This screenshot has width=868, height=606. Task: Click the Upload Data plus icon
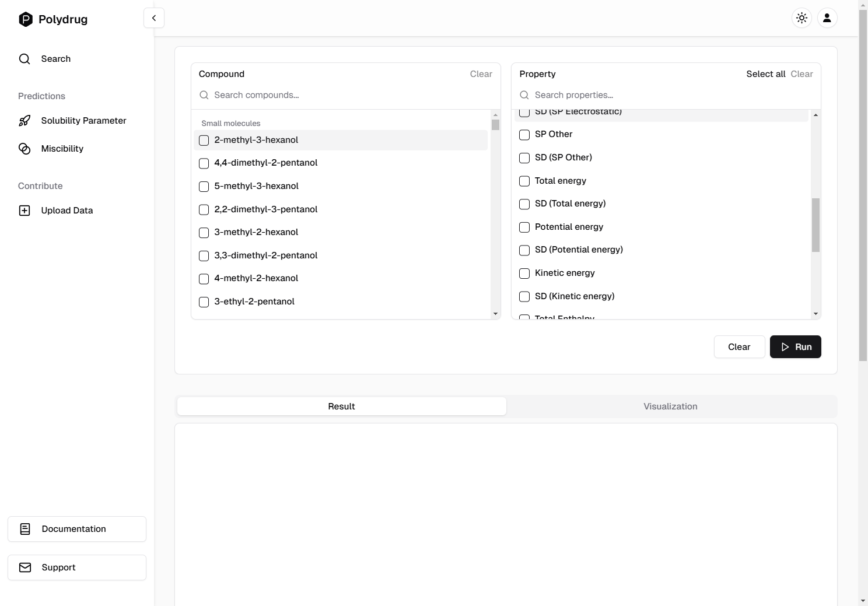tap(24, 211)
